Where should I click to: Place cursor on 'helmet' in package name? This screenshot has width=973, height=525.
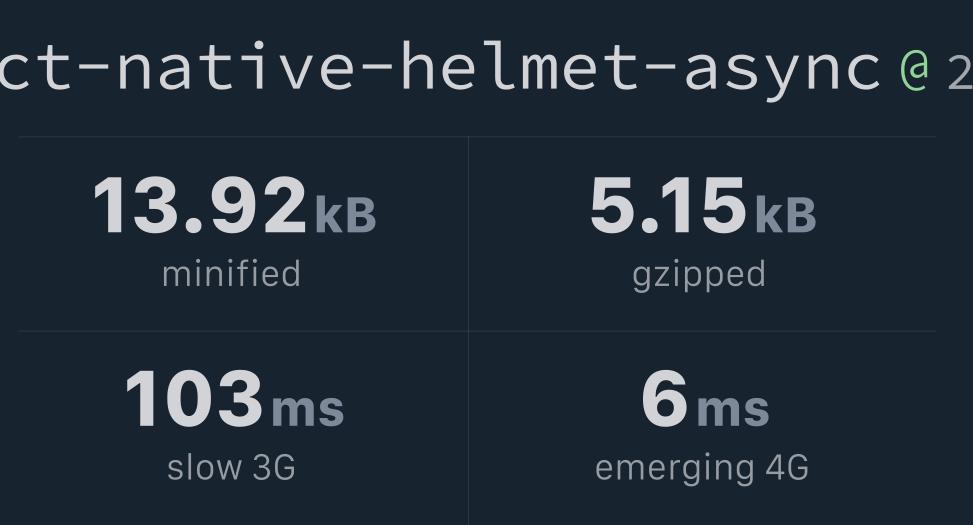519,66
